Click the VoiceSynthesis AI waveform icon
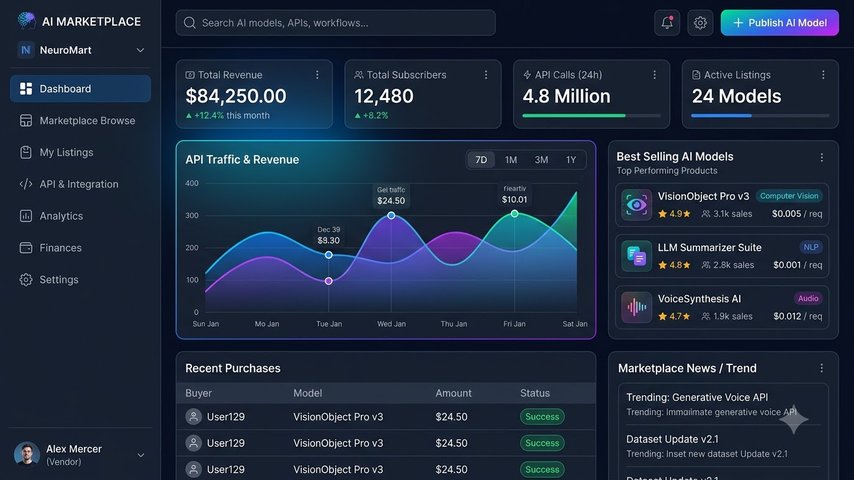The width and height of the screenshot is (854, 480). (636, 307)
